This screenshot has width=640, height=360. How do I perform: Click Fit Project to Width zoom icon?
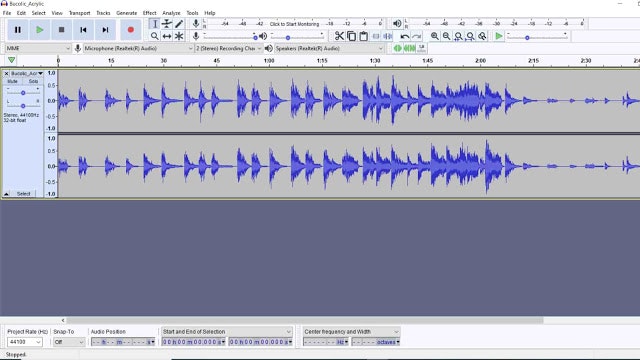point(470,36)
